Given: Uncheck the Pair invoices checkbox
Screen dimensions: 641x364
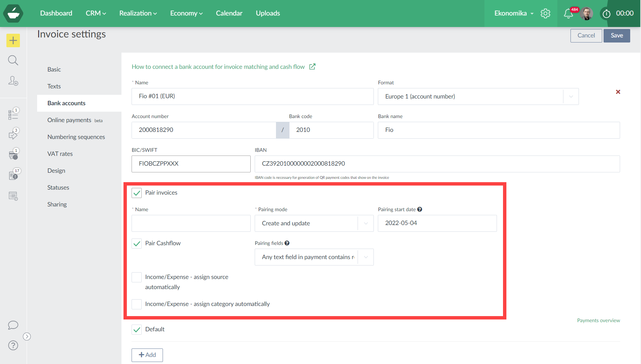Looking at the screenshot, I should [x=137, y=193].
